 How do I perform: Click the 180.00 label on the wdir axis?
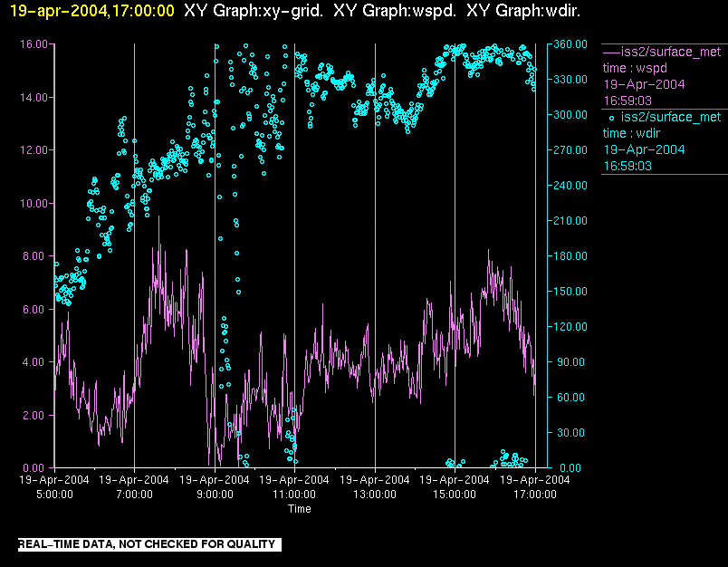pos(570,255)
